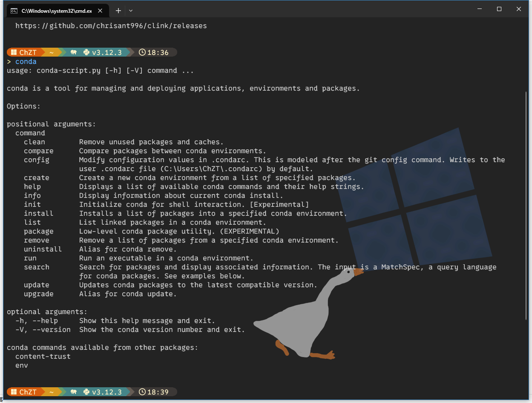Maximize the terminal window
The image size is (532, 403).
pyautogui.click(x=499, y=9)
